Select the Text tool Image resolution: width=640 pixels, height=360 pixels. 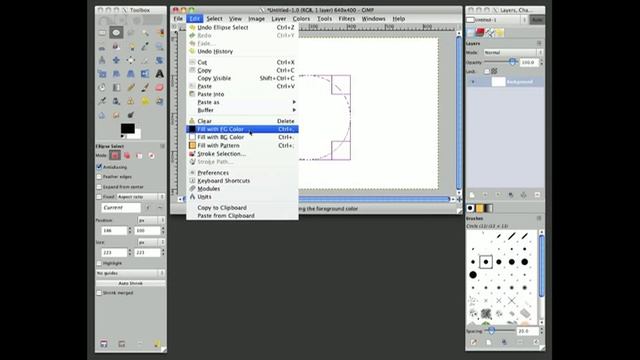159,74
